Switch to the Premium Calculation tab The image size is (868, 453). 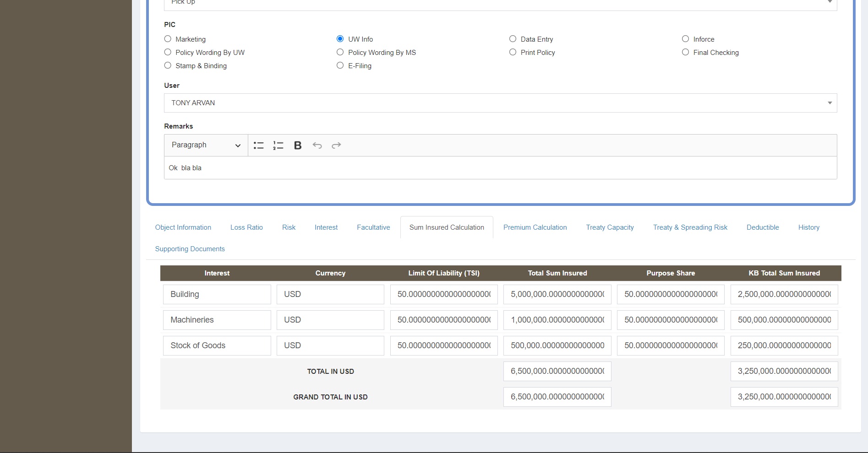[535, 227]
